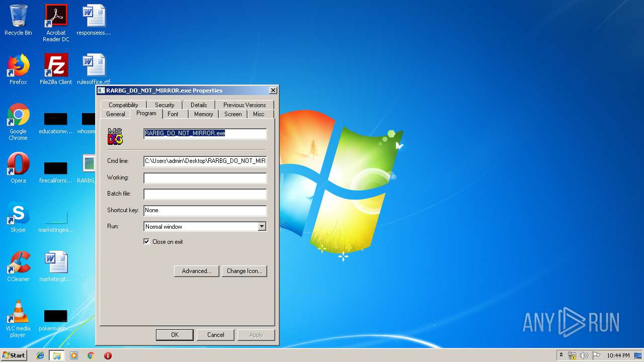
Task: Open Action Center flag icon
Action: [x=596, y=355]
